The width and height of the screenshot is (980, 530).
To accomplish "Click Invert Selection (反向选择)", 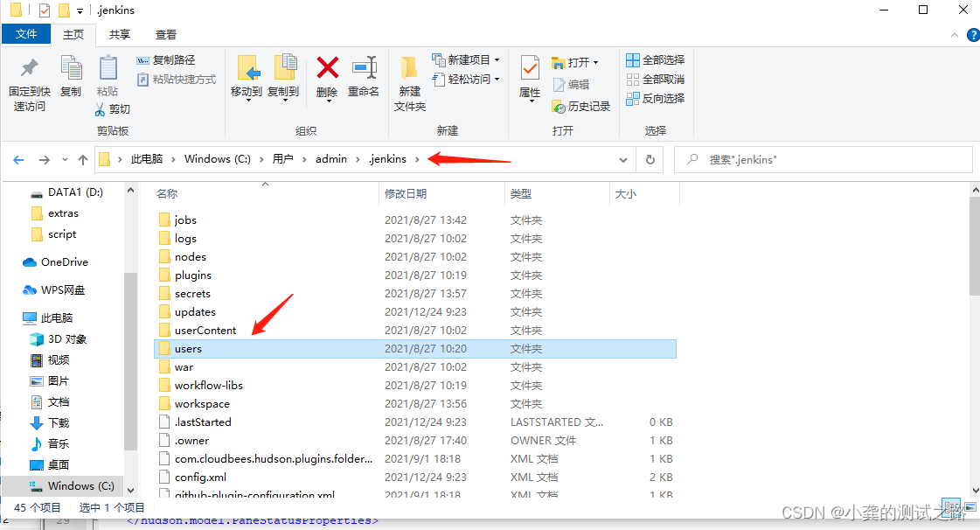I will [656, 98].
